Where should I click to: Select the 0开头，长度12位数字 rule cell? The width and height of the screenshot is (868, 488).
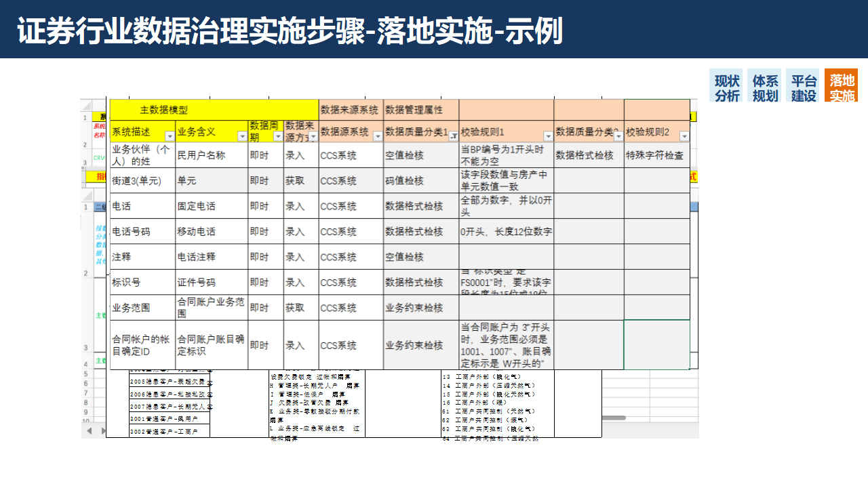(507, 232)
